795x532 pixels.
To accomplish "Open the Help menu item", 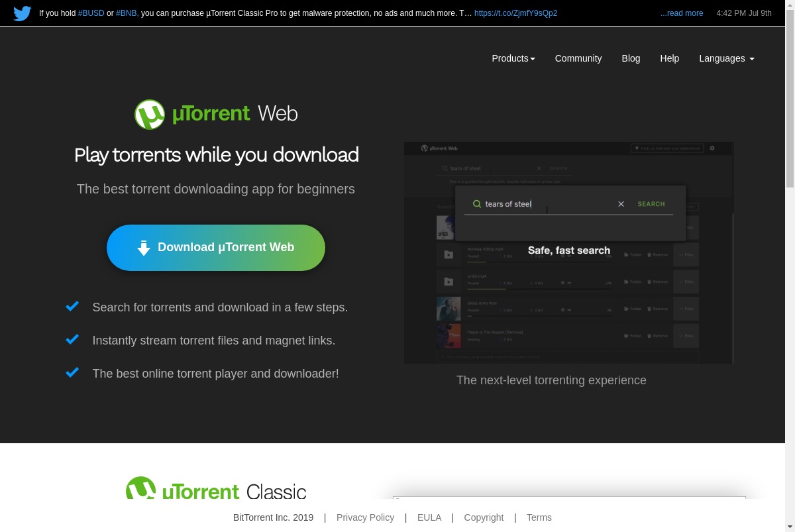I will pos(670,58).
